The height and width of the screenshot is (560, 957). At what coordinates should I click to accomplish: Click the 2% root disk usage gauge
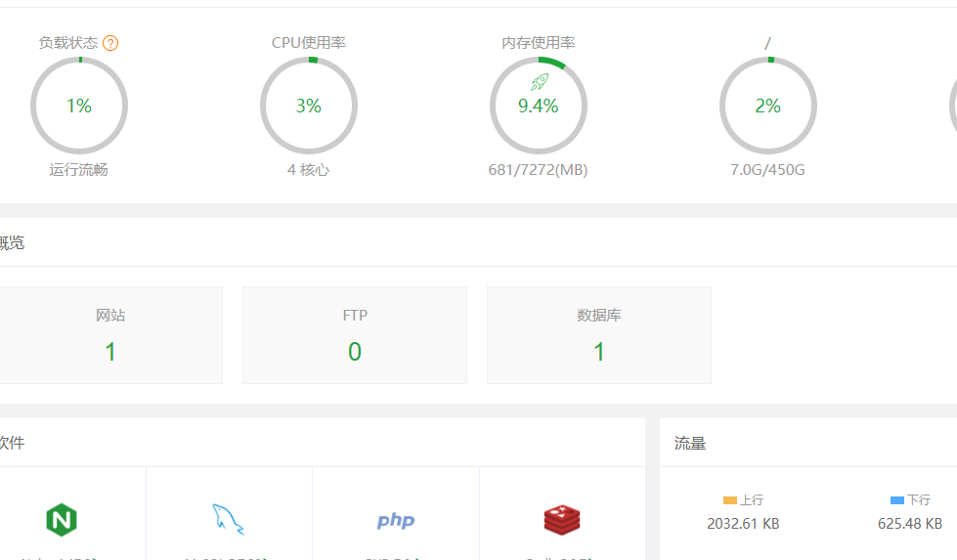click(768, 106)
